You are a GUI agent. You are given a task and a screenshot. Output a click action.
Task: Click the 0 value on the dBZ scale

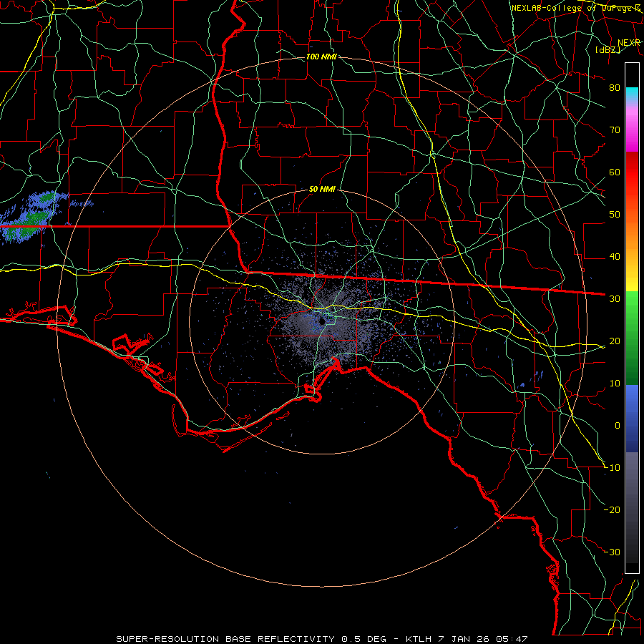click(618, 426)
